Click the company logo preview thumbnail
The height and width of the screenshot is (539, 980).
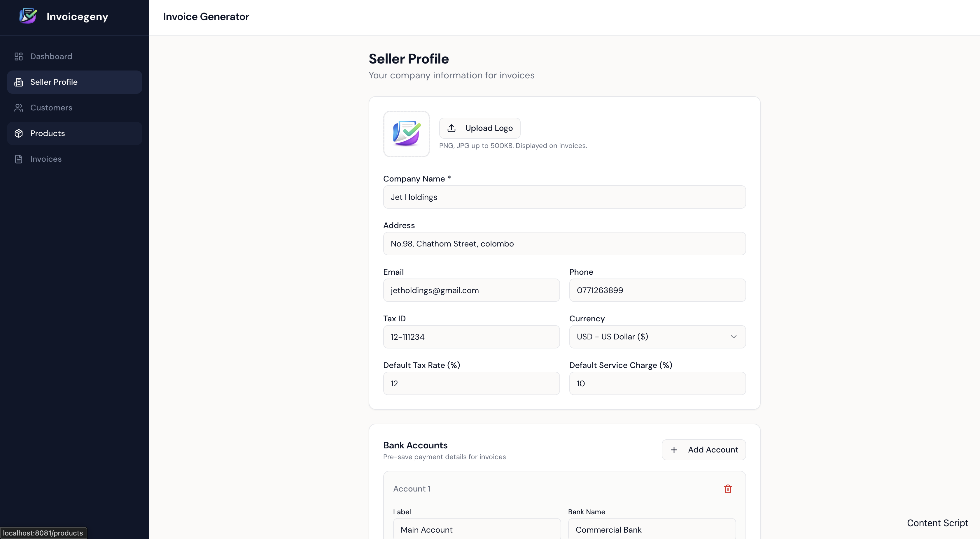pos(406,134)
